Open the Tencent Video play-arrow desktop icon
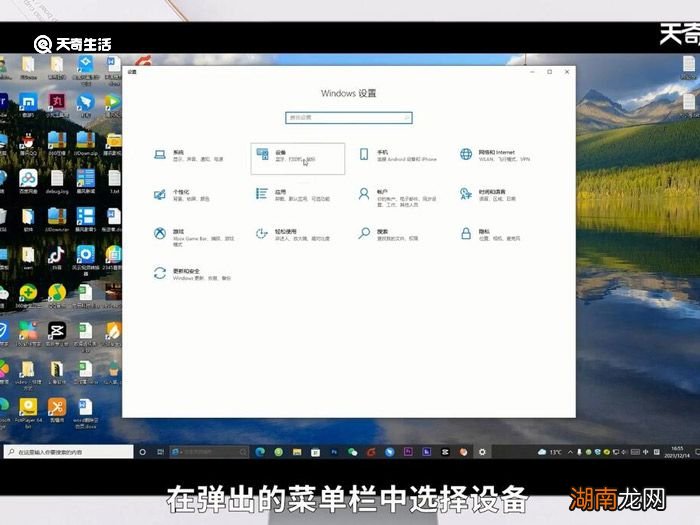The width and height of the screenshot is (700, 525). point(113,105)
